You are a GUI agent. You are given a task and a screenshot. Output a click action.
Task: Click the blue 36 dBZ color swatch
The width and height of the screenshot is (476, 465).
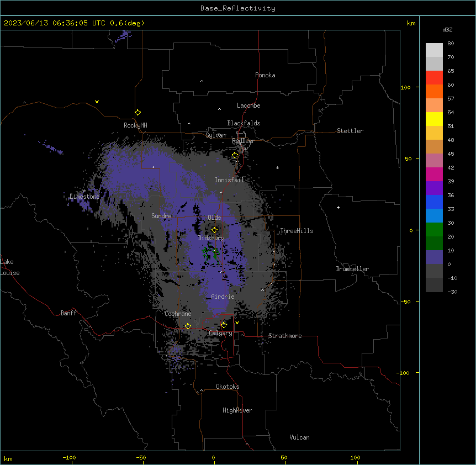[x=434, y=202]
